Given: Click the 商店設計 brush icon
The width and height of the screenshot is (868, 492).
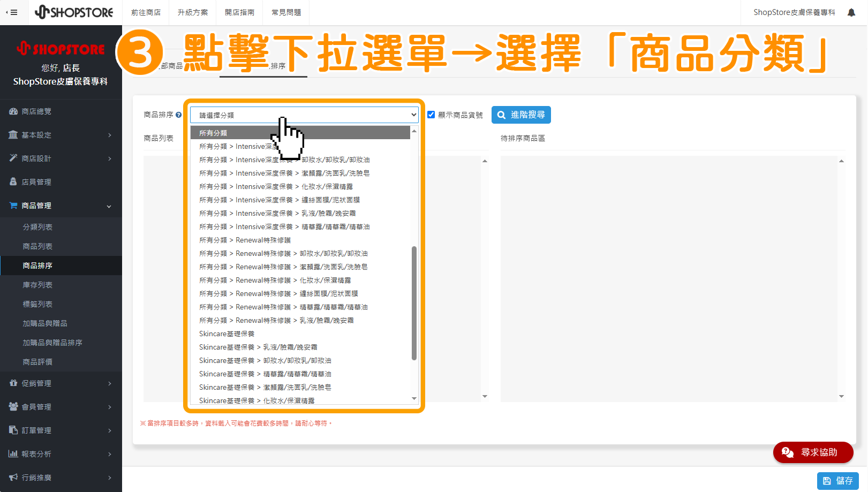Looking at the screenshot, I should (x=13, y=158).
